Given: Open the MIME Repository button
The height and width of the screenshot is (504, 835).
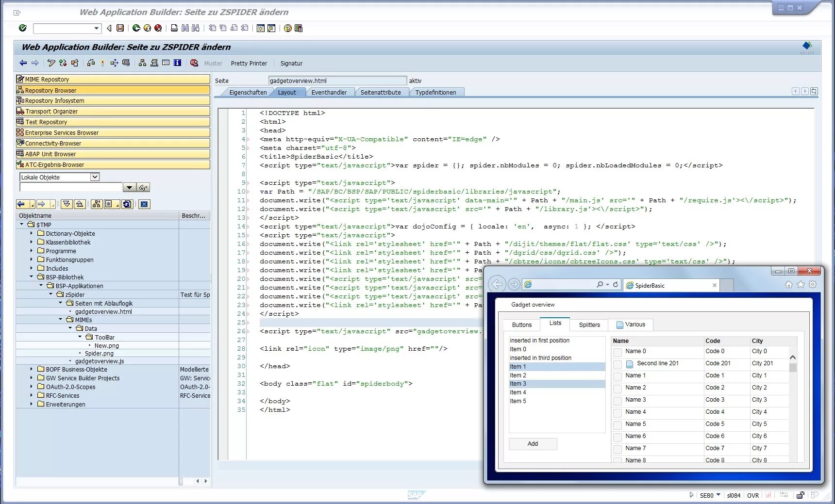Looking at the screenshot, I should pos(113,79).
